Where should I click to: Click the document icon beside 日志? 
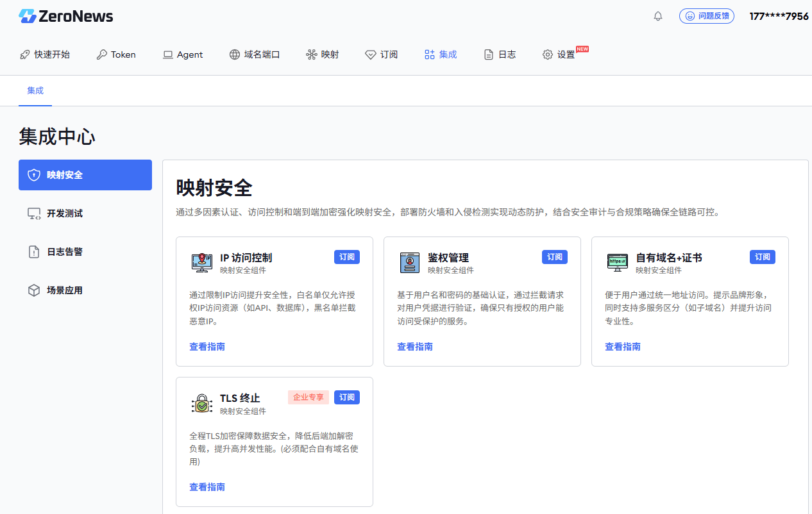[489, 54]
